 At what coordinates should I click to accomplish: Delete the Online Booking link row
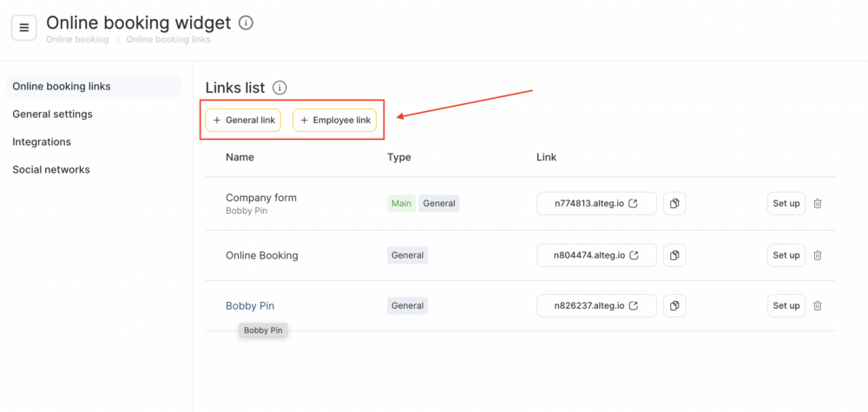pyautogui.click(x=818, y=255)
